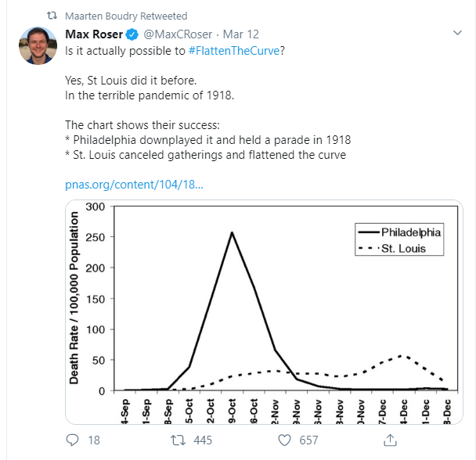The width and height of the screenshot is (476, 460).
Task: Open Maarten Boudry Retweeted label
Action: (x=115, y=16)
